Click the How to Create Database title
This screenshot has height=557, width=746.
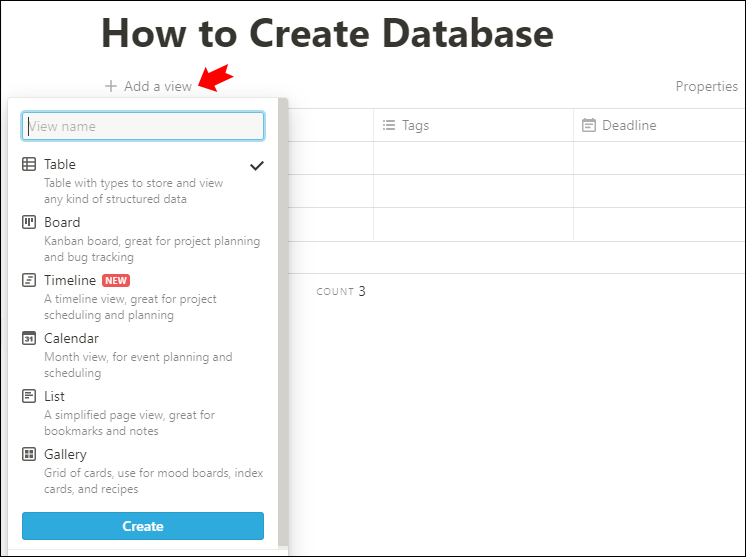327,33
